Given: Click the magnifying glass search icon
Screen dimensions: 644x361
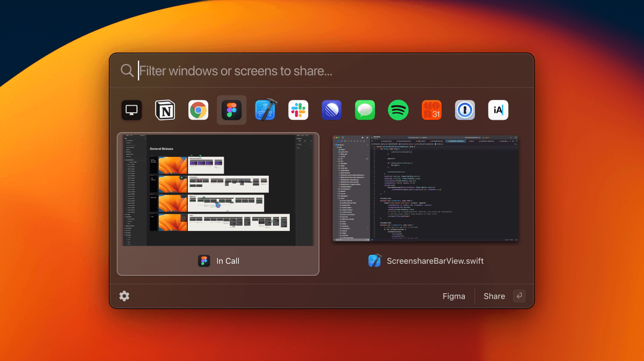Looking at the screenshot, I should click(127, 70).
